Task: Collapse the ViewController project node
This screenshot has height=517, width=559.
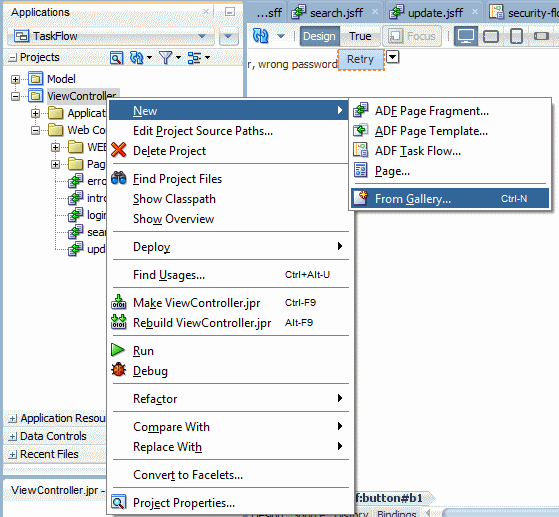Action: tap(15, 96)
